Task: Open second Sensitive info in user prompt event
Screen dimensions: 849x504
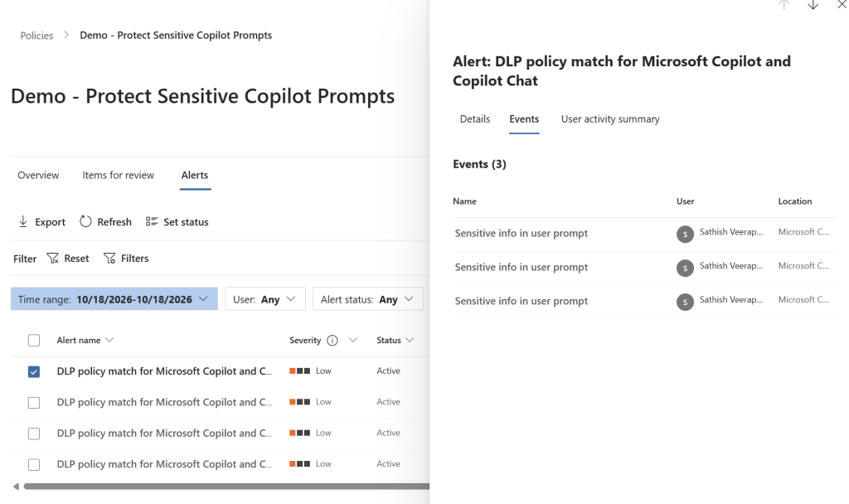Action: (521, 268)
